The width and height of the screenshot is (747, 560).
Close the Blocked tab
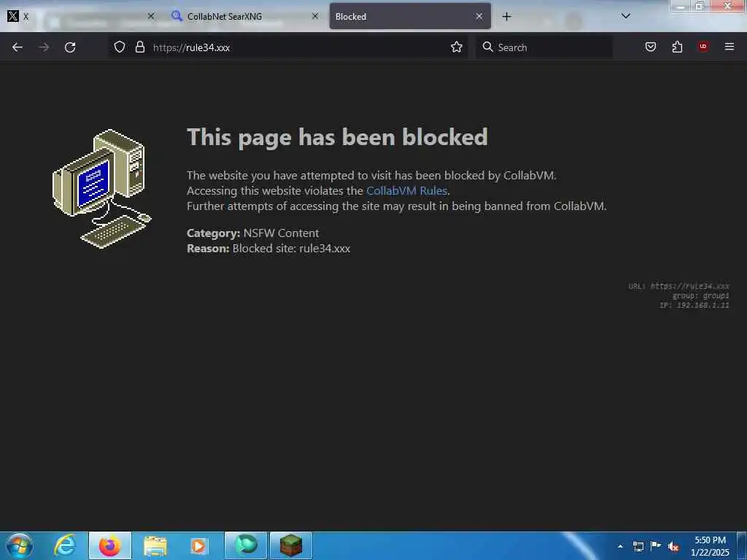[x=479, y=17]
